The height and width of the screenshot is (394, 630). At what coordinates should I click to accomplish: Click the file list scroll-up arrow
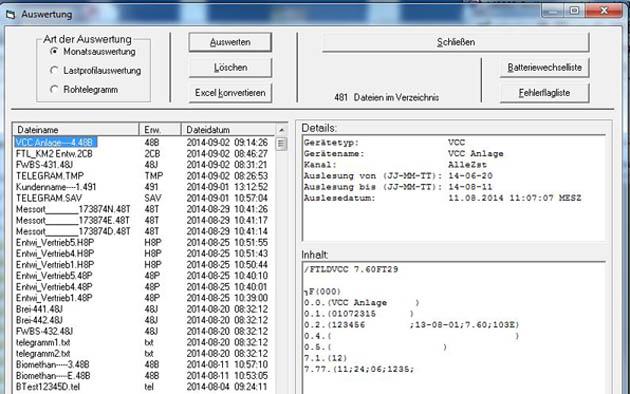282,130
